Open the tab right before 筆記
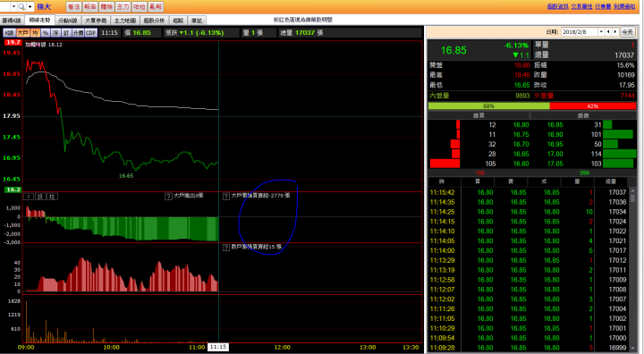644x354 pixels. click(178, 21)
